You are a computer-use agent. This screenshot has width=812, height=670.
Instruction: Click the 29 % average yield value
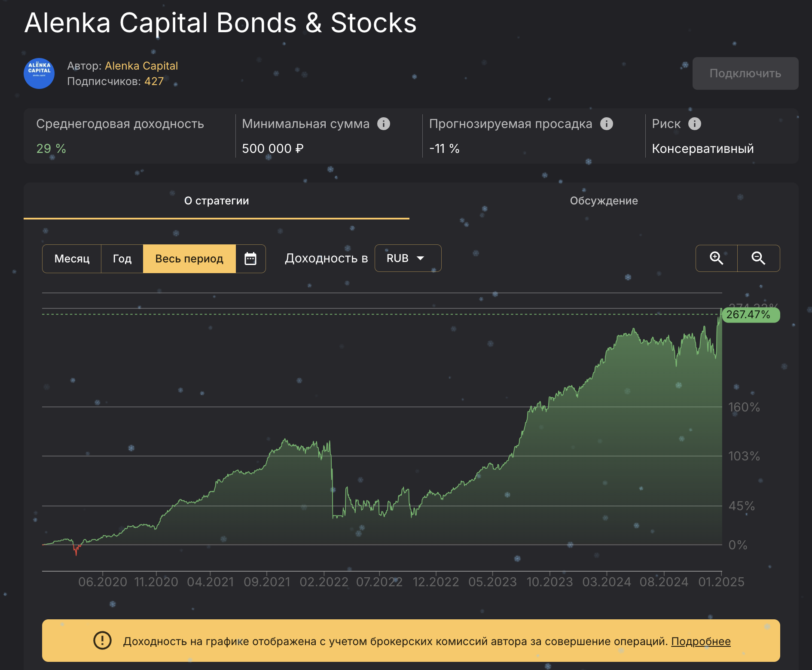point(51,149)
